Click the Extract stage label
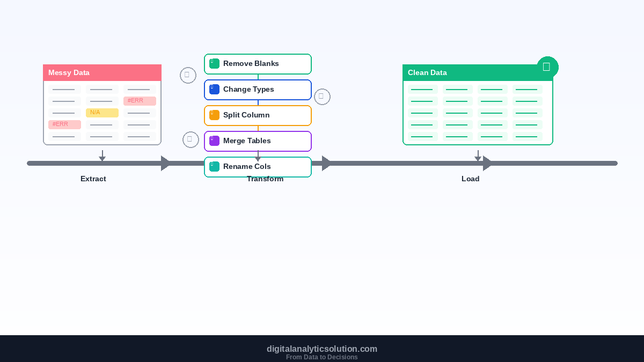The height and width of the screenshot is (362, 644). point(93,179)
